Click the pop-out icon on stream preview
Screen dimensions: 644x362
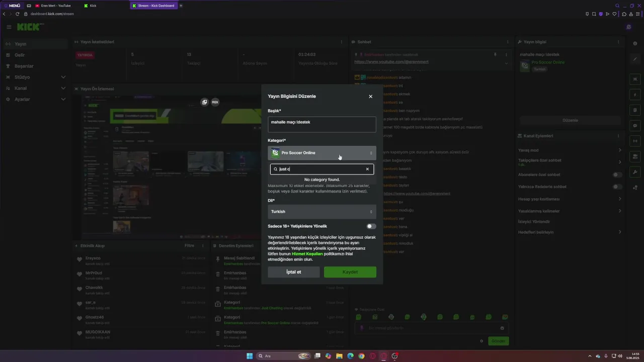[x=204, y=102]
